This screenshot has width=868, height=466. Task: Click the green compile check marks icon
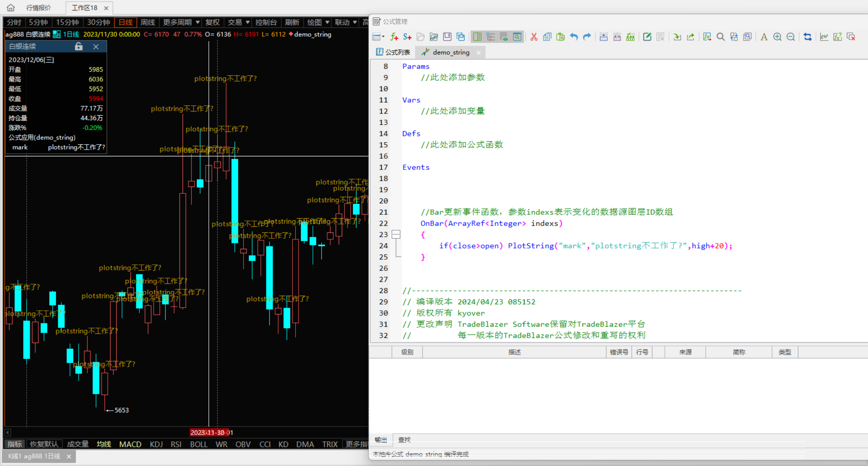tap(630, 37)
